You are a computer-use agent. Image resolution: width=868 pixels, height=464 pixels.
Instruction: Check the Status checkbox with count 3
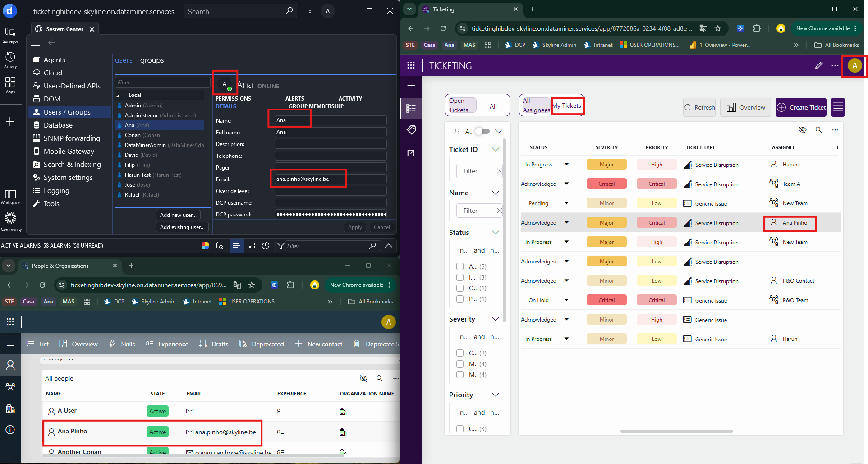click(460, 277)
